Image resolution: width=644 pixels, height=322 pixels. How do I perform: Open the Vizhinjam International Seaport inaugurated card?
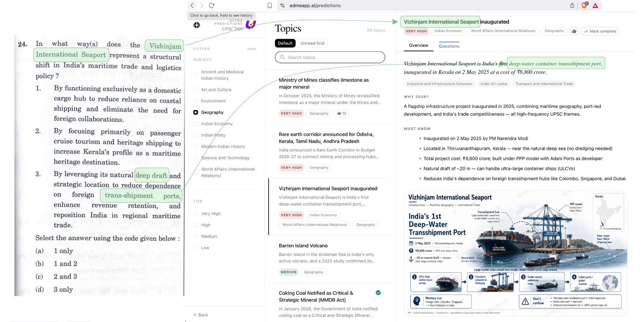(330, 206)
